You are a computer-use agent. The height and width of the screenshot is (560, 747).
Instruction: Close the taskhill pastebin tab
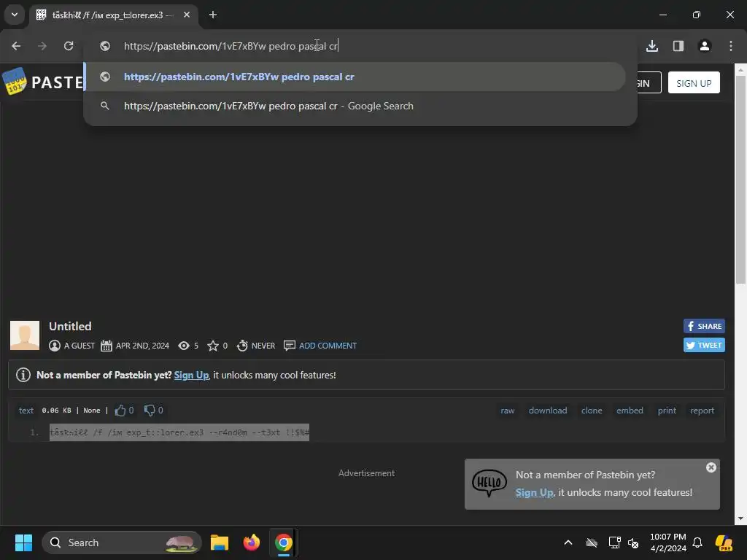pyautogui.click(x=187, y=15)
